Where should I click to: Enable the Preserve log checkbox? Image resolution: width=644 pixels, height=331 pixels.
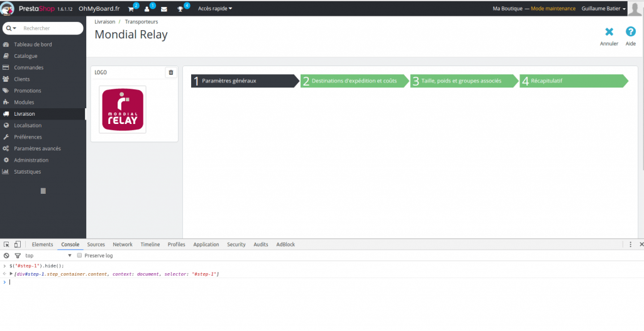tap(80, 255)
